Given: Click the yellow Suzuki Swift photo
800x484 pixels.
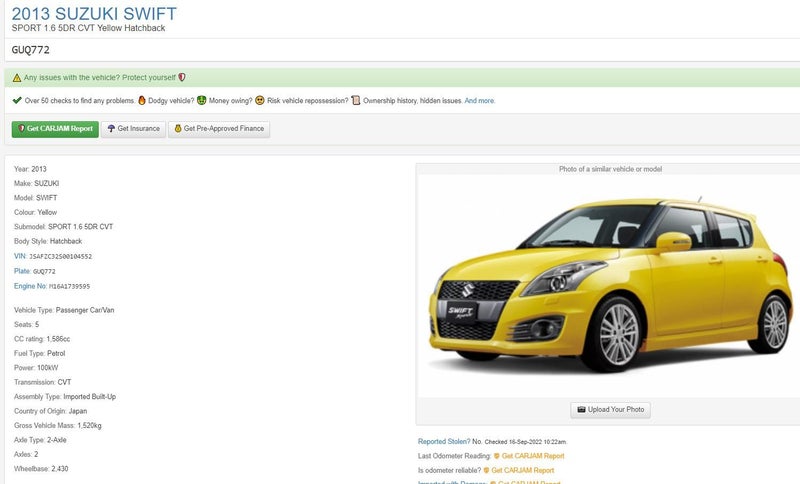Looking at the screenshot, I should point(610,286).
